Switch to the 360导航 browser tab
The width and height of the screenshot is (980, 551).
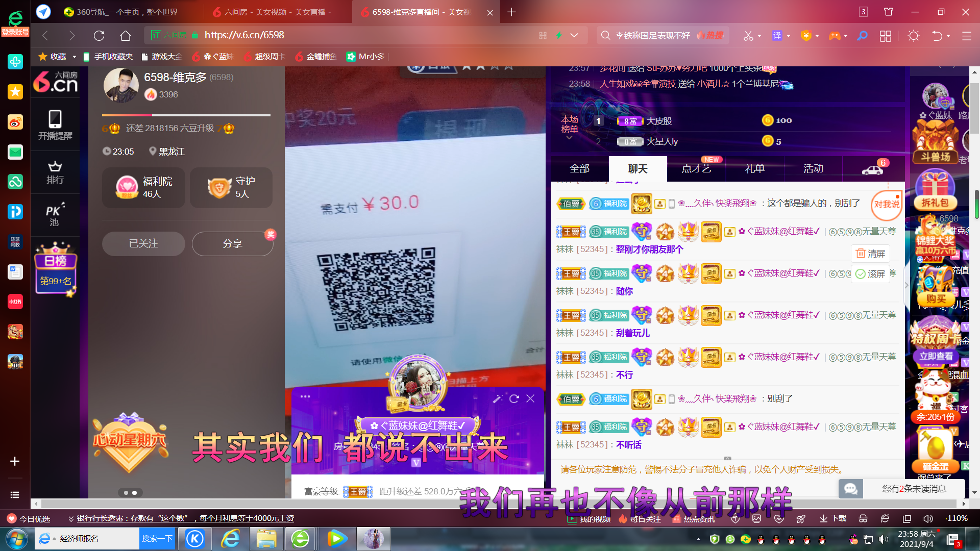tap(128, 12)
